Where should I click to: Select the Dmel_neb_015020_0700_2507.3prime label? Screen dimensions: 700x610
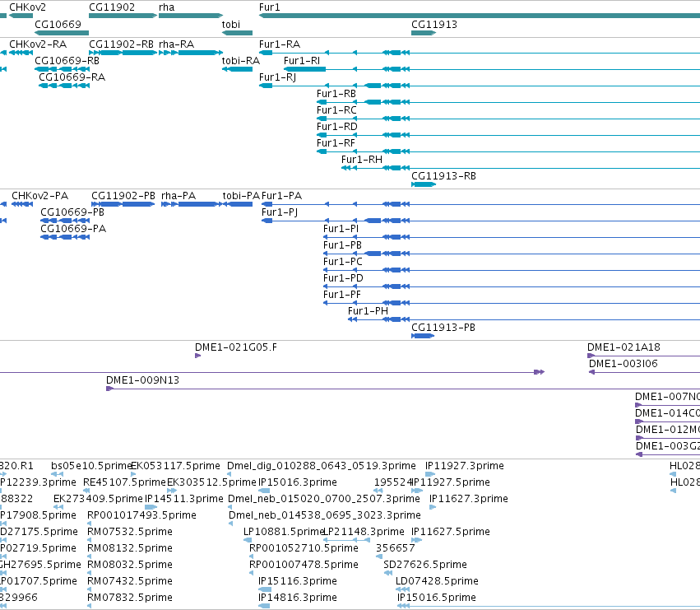pos(324,499)
